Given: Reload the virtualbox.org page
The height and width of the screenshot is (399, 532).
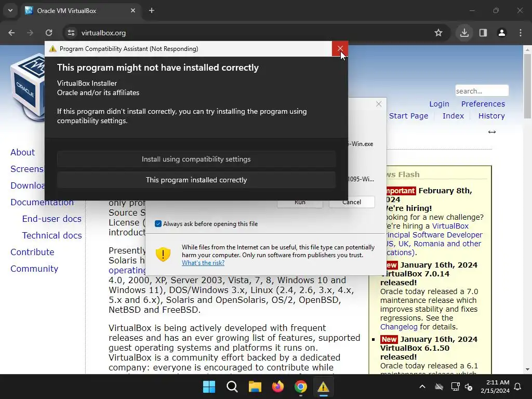Looking at the screenshot, I should pyautogui.click(x=49, y=33).
